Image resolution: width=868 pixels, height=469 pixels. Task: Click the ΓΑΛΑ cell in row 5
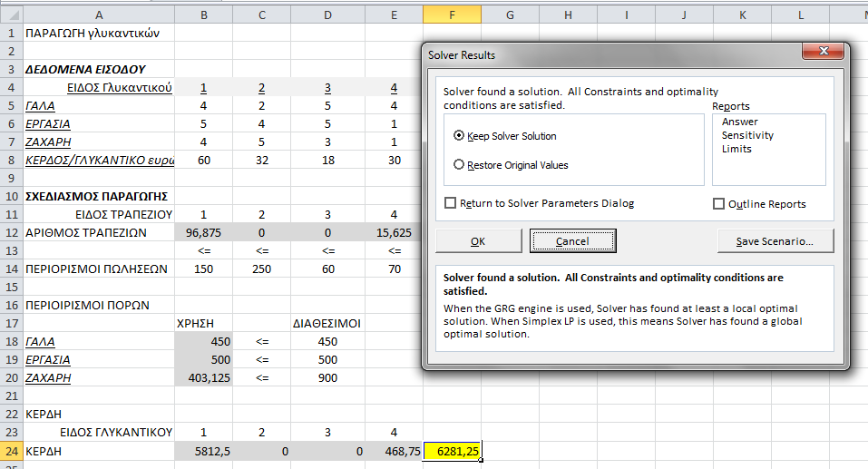pyautogui.click(x=99, y=106)
